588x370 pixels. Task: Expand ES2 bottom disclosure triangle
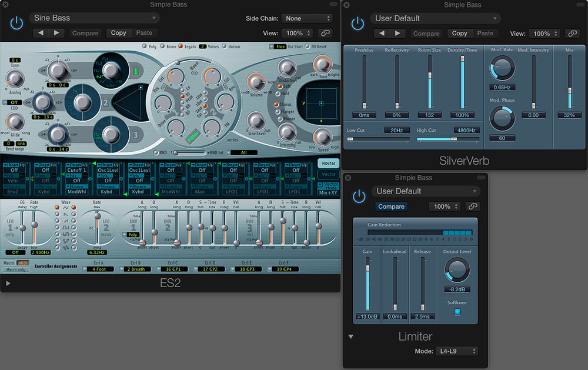8,284
